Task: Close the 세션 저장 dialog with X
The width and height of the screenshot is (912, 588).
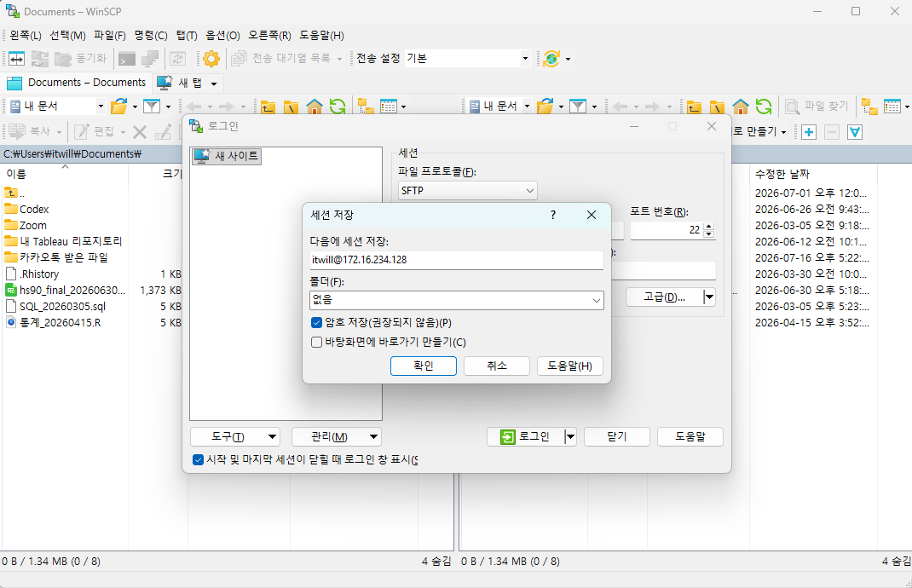Action: tap(592, 216)
